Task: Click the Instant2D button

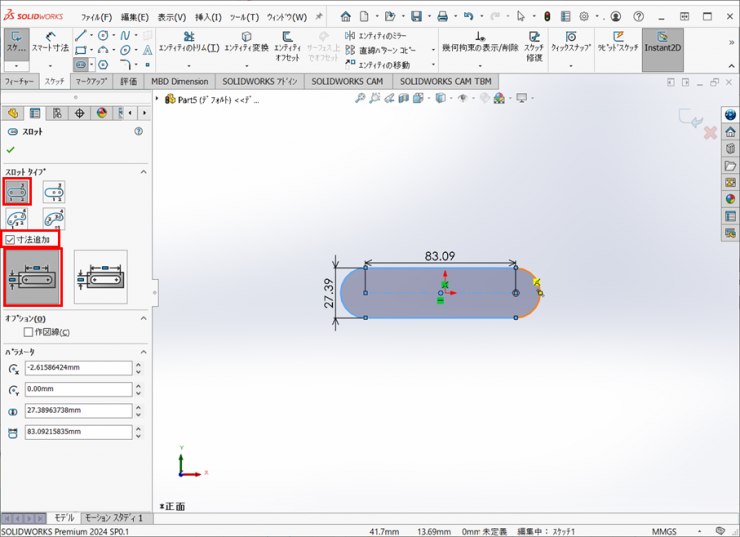Action: point(662,42)
